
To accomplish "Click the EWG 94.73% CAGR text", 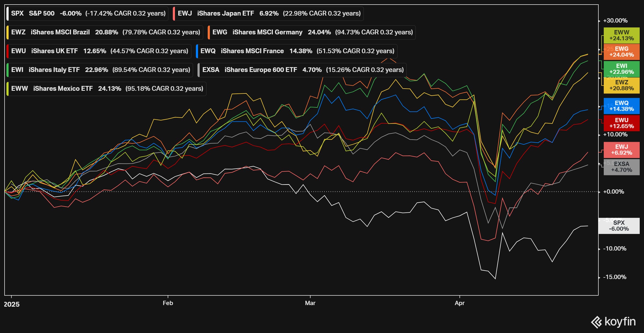I will click(x=374, y=32).
